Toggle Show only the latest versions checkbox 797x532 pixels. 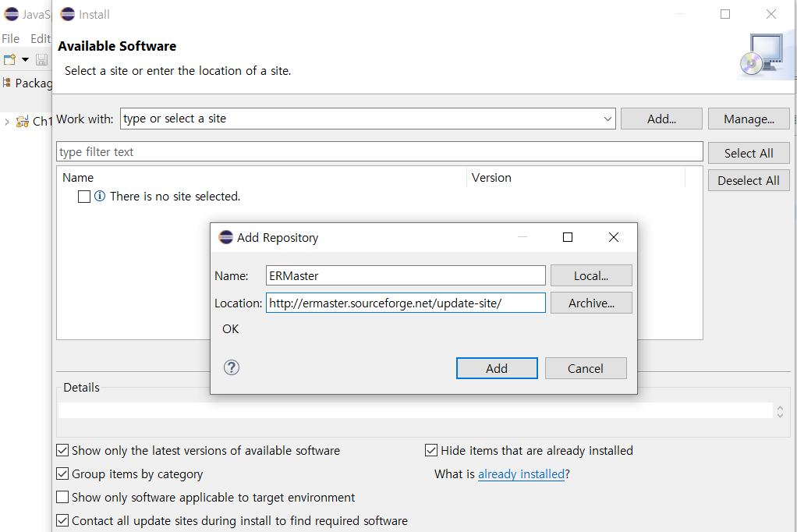(62, 450)
